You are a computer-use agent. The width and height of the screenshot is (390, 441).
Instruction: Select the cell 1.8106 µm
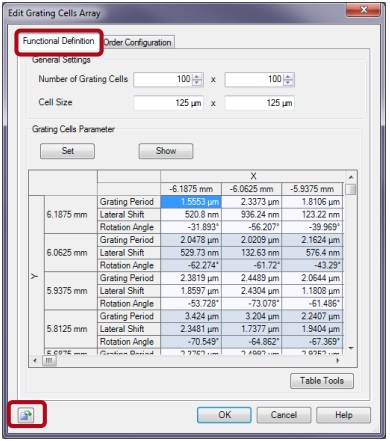[312, 202]
